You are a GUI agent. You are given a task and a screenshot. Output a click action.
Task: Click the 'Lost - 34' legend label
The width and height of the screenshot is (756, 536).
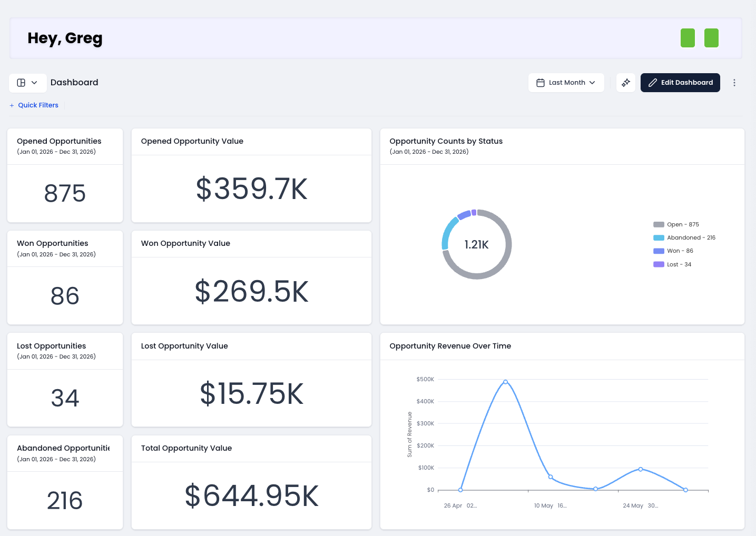pos(679,264)
